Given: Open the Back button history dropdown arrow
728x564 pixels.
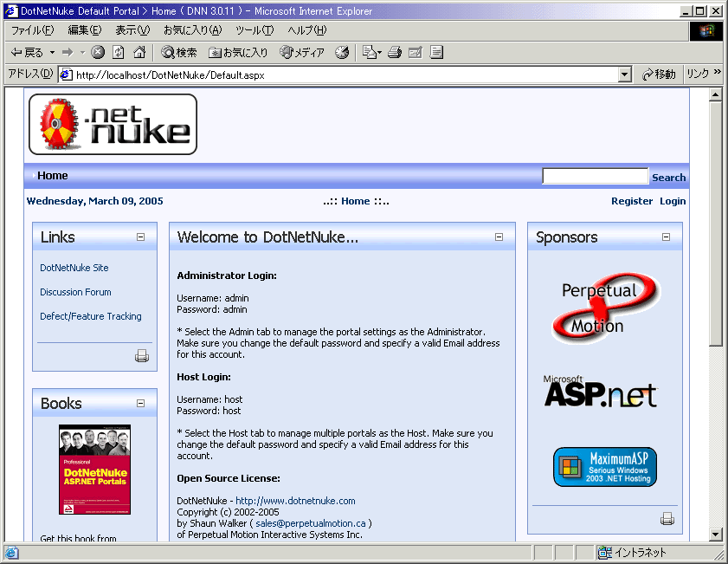Looking at the screenshot, I should point(53,53).
